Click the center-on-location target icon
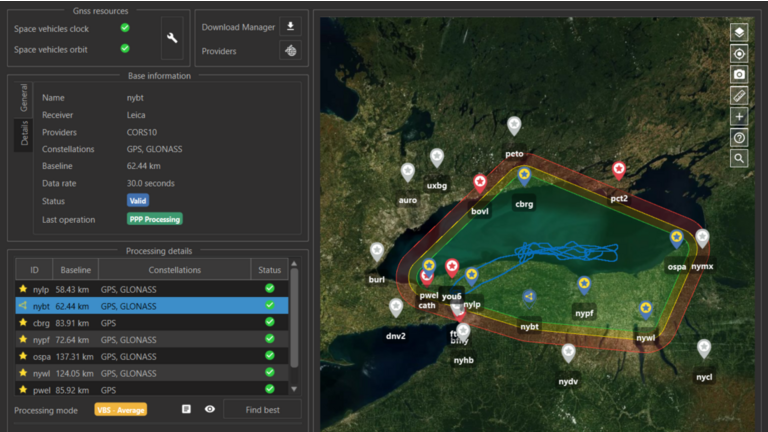This screenshot has width=768, height=432. (739, 54)
